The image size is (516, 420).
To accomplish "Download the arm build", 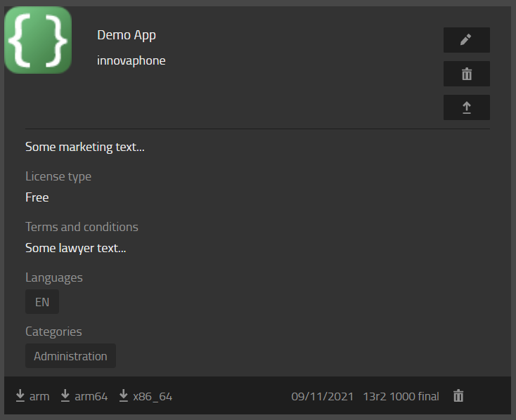I will 32,396.
